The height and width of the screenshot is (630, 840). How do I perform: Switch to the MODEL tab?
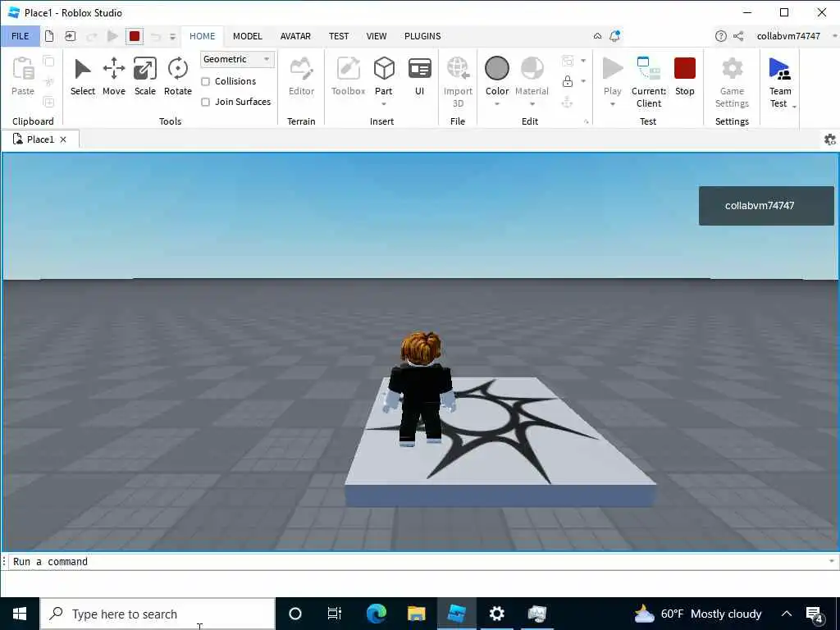[x=248, y=36]
